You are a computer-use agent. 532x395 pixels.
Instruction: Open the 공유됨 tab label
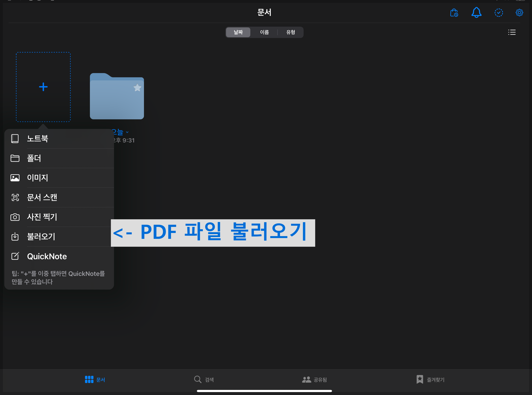320,380
